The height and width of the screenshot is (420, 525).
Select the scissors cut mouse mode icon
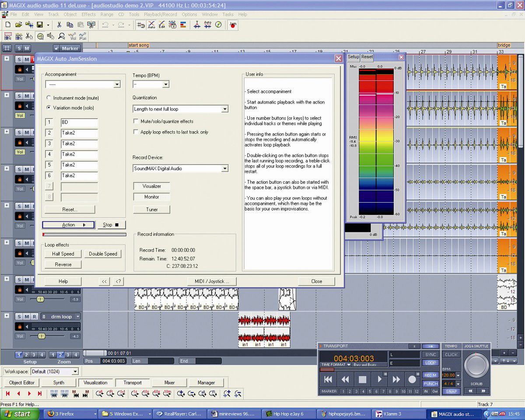pos(29,36)
